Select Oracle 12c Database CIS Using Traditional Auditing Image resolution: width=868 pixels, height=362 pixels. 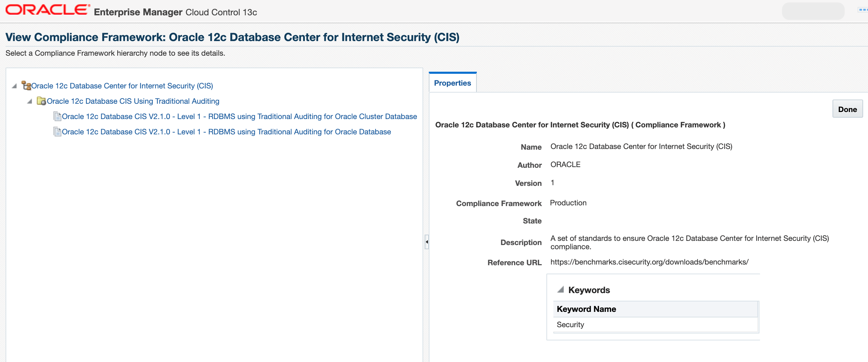(x=133, y=101)
